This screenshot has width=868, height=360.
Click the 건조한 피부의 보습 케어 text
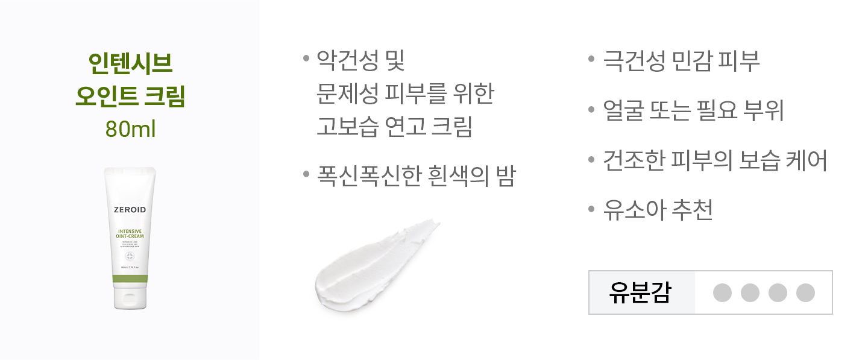[715, 161]
